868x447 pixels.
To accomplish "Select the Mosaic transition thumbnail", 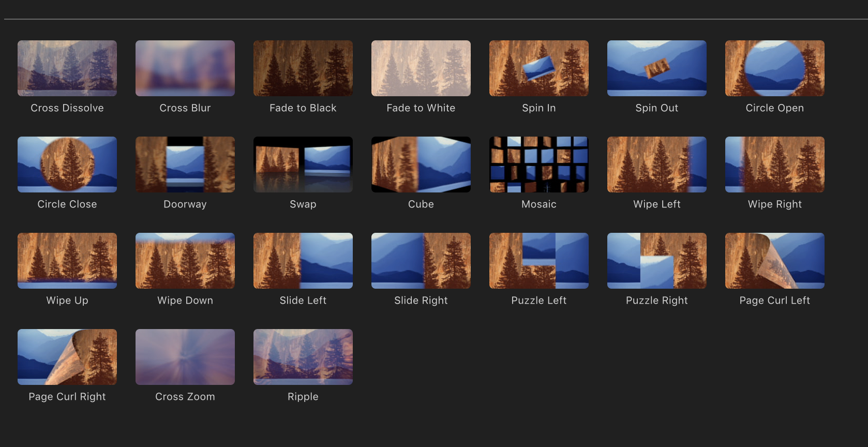I will coord(539,165).
